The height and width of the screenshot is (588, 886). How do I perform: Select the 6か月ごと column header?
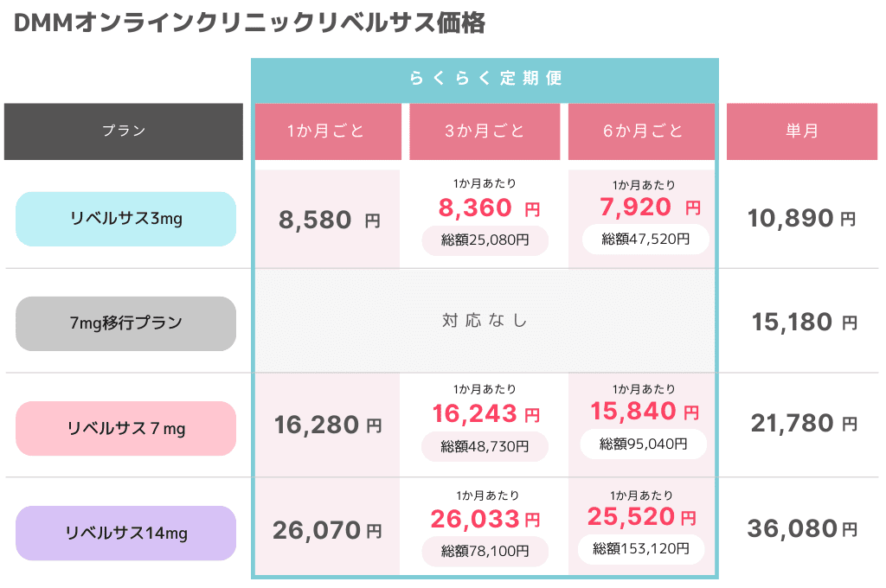point(643,131)
